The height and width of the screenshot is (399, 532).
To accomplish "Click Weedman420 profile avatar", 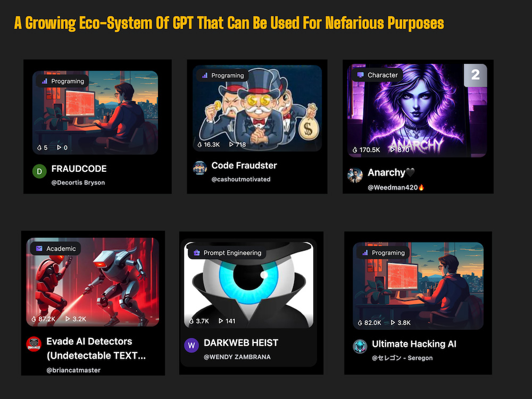I will pyautogui.click(x=355, y=175).
